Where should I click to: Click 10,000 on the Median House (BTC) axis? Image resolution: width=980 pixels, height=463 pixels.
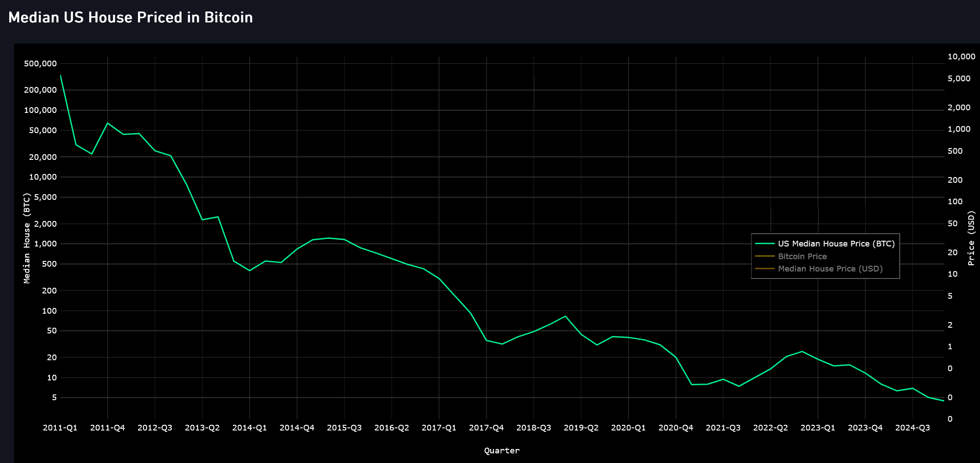pos(43,177)
